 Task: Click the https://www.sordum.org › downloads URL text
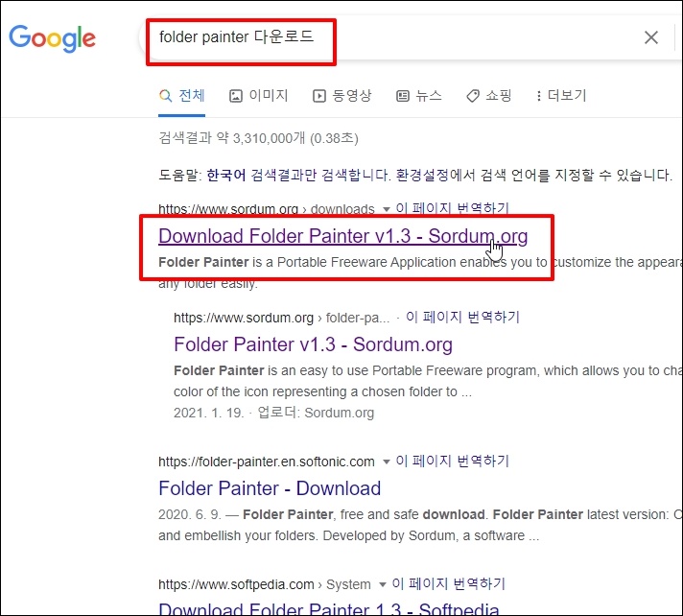pos(267,209)
